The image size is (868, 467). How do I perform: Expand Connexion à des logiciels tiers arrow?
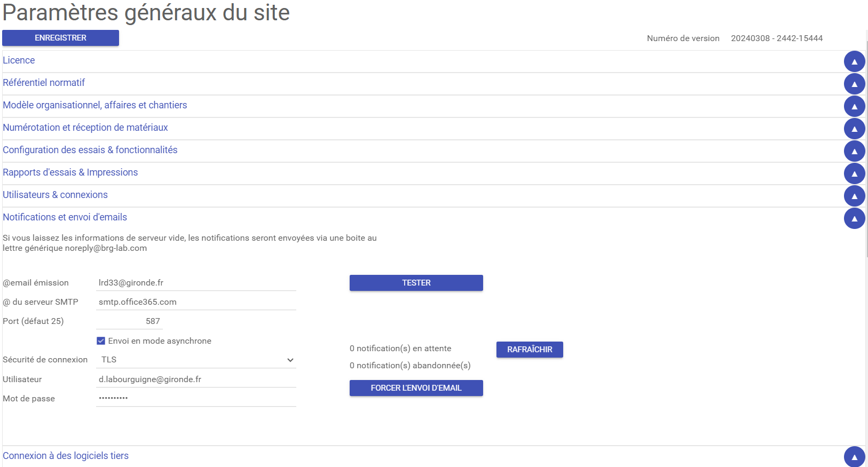click(x=854, y=457)
